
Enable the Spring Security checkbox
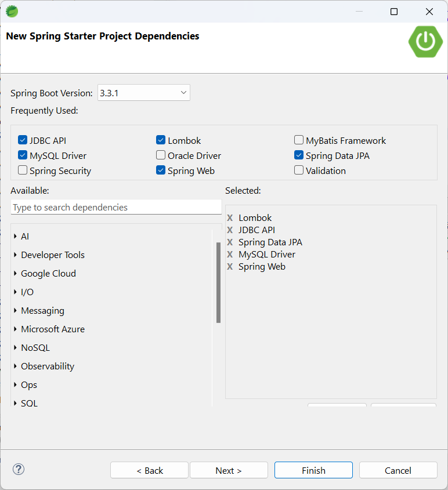click(x=23, y=170)
